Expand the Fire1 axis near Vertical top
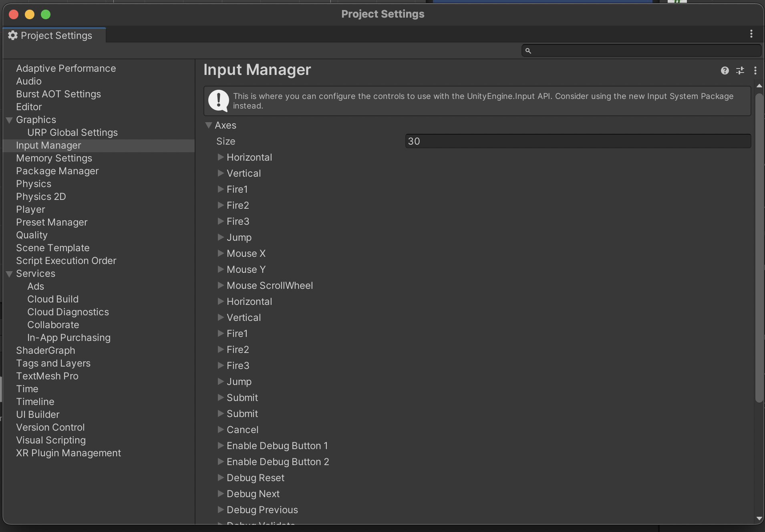The height and width of the screenshot is (532, 765). tap(220, 189)
